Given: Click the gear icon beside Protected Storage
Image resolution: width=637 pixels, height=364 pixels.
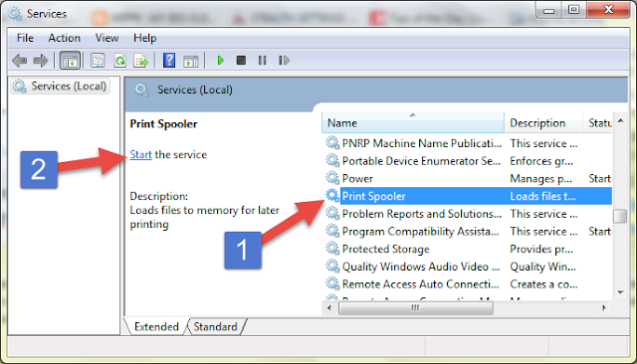Looking at the screenshot, I should tap(332, 249).
